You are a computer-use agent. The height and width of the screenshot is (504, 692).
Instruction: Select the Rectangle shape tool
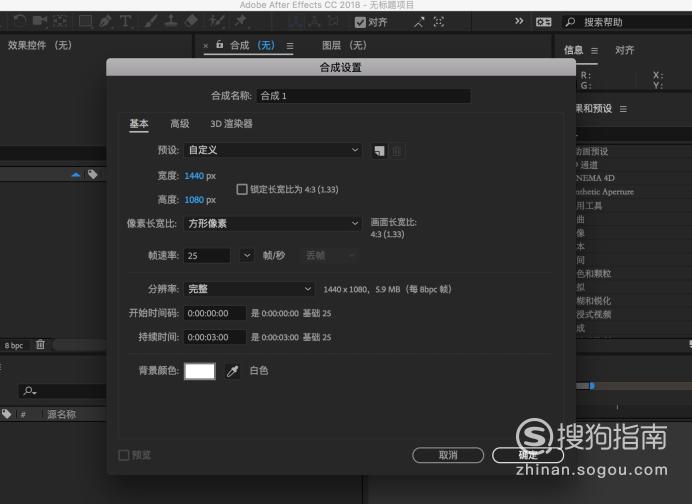click(85, 21)
